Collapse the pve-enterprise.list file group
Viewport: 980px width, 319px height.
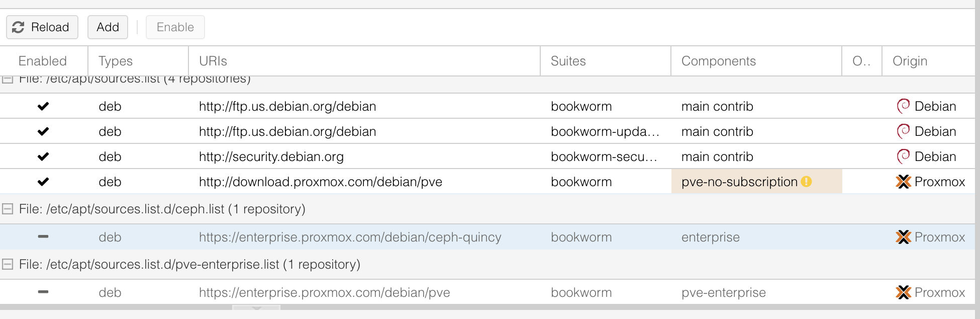(7, 264)
